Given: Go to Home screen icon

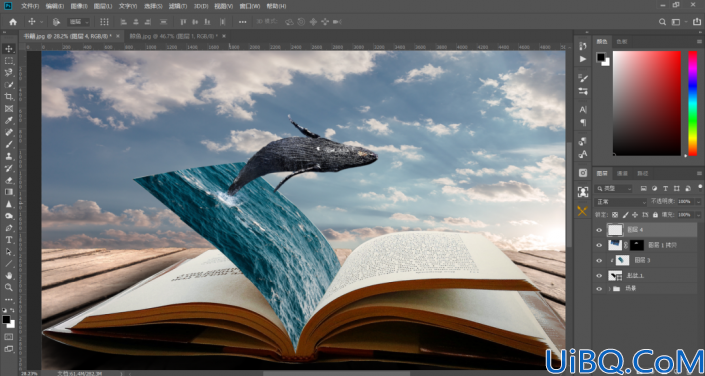Looking at the screenshot, I should [x=13, y=22].
